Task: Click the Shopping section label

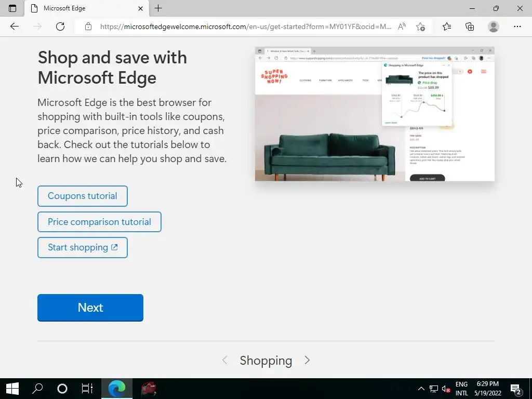Action: tap(266, 361)
